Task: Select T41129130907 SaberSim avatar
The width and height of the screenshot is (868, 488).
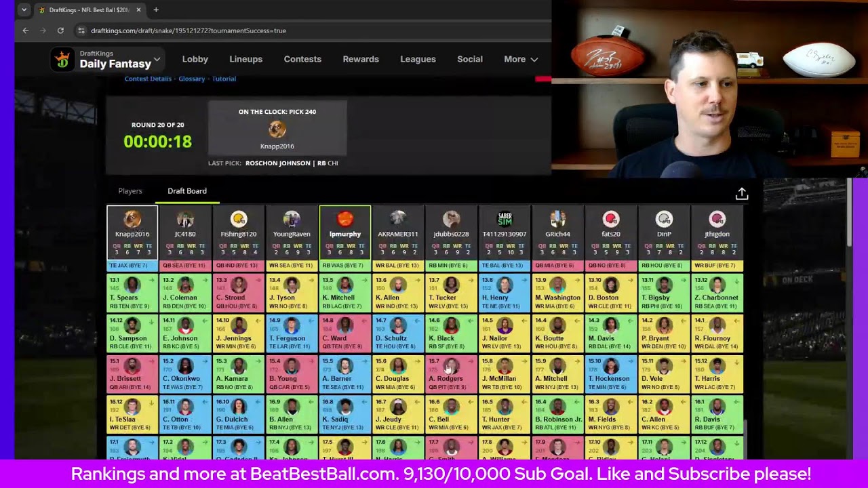Action: click(x=505, y=219)
